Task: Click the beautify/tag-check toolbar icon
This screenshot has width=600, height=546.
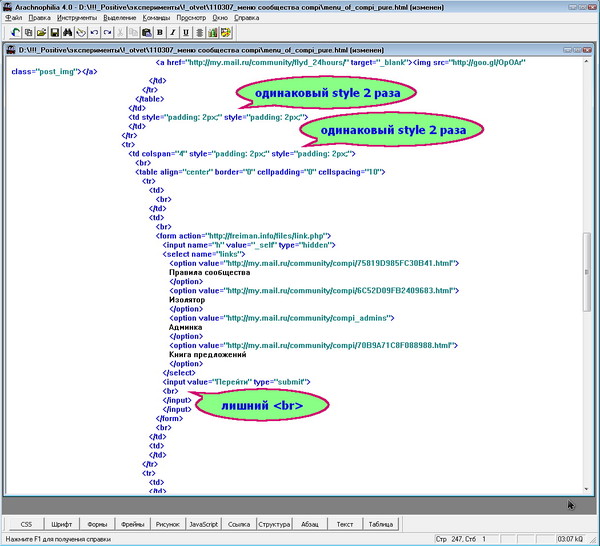Action: click(x=81, y=33)
